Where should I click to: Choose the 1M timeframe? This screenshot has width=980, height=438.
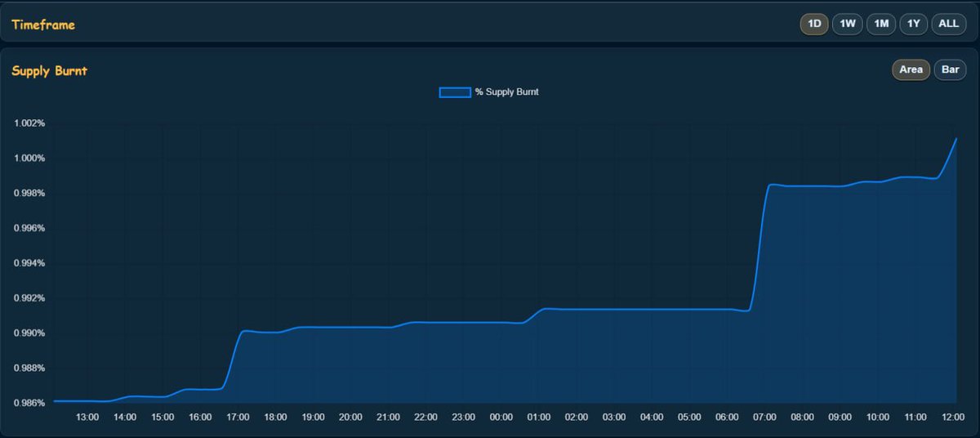(x=881, y=24)
